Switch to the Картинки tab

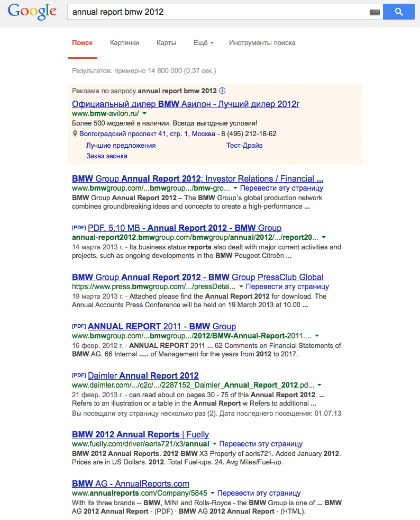click(124, 43)
